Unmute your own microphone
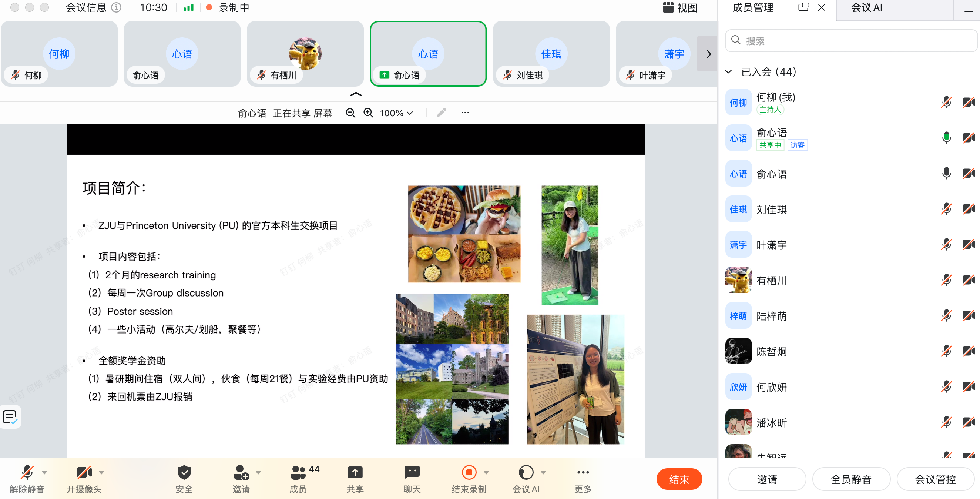 tap(27, 472)
